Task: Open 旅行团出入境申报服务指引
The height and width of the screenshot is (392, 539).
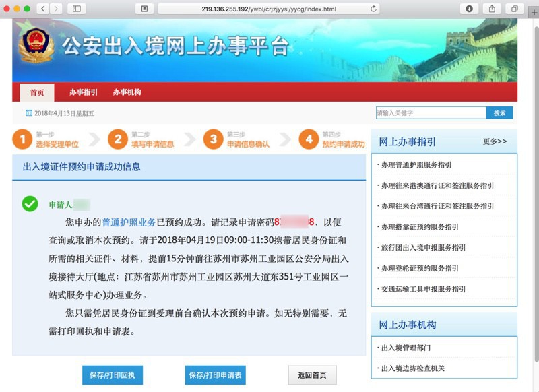Action: (x=423, y=248)
